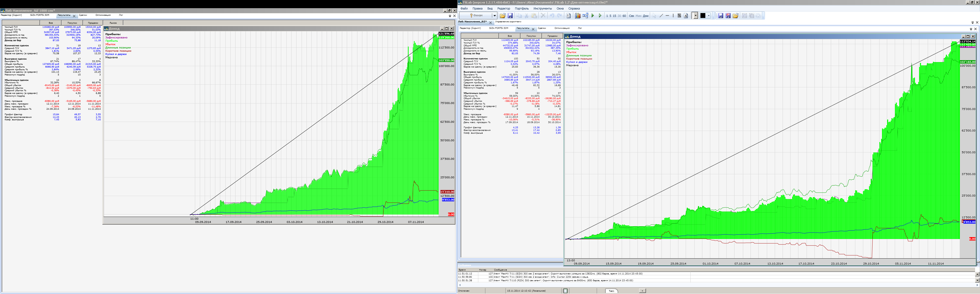Screen dimensions: 980x294
Task: Toggle the Дни time unit button
Action: click(x=646, y=16)
